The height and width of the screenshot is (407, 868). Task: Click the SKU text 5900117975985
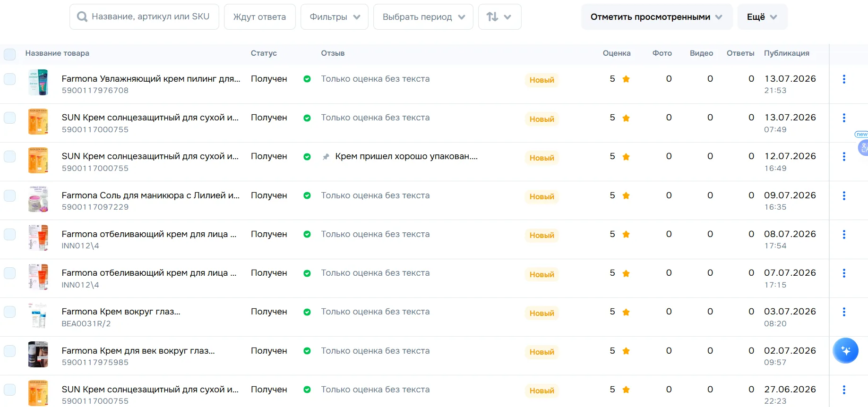[x=95, y=363]
